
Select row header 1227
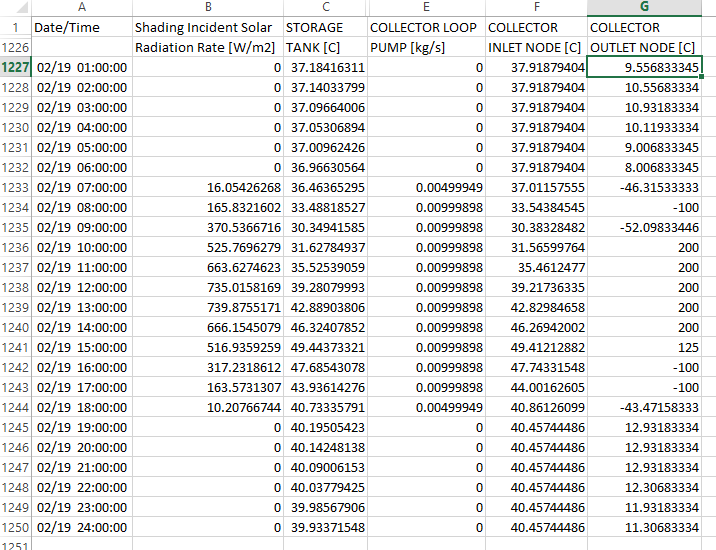point(16,68)
